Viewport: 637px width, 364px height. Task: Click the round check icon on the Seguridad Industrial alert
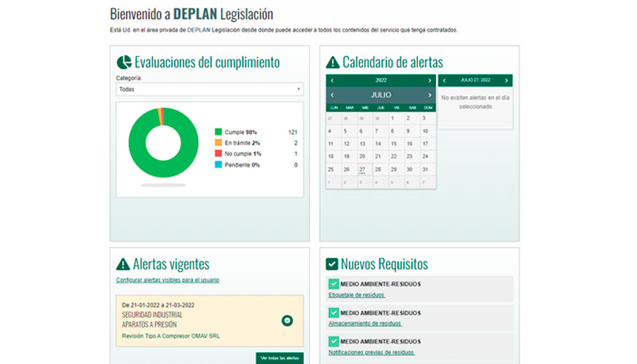point(288,320)
